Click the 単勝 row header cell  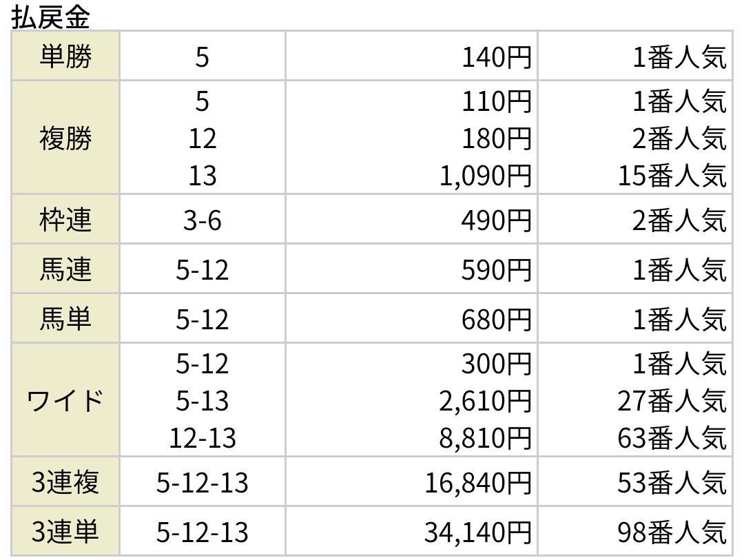click(65, 56)
